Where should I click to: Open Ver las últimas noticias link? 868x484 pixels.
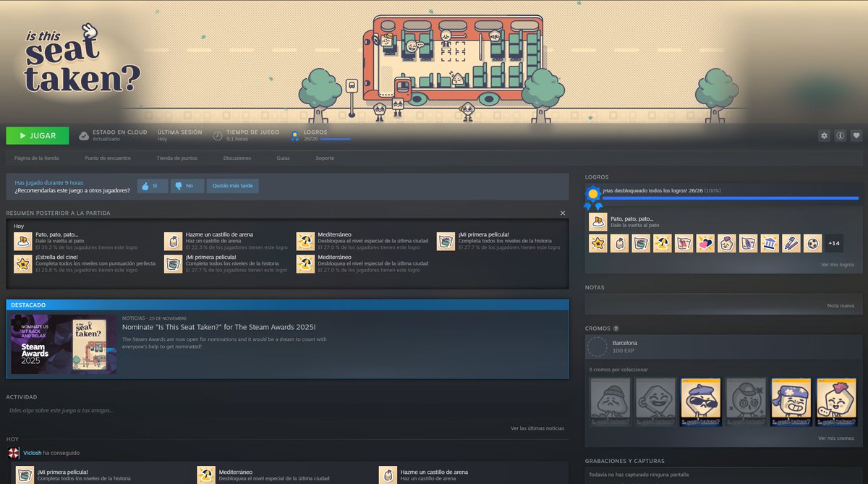[x=537, y=428]
